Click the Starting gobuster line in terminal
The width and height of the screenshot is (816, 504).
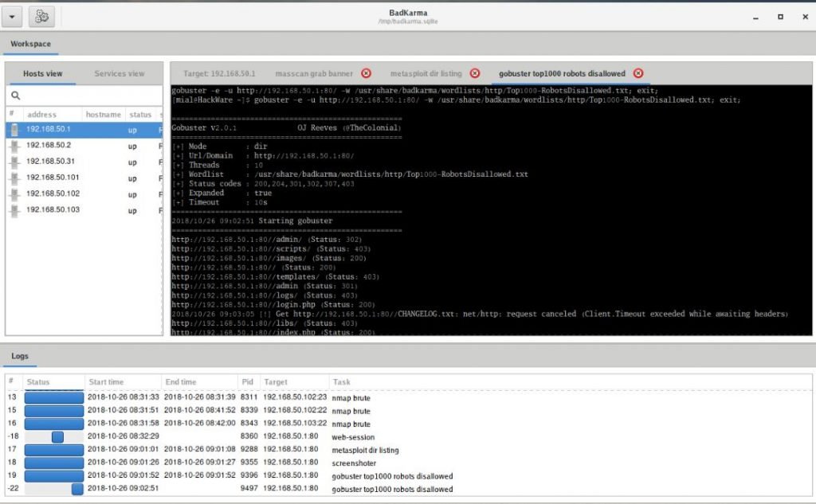click(x=252, y=221)
